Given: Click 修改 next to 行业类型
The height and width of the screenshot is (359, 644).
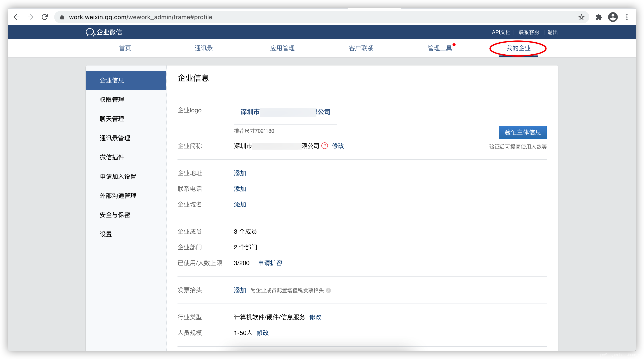Looking at the screenshot, I should pyautogui.click(x=315, y=317).
